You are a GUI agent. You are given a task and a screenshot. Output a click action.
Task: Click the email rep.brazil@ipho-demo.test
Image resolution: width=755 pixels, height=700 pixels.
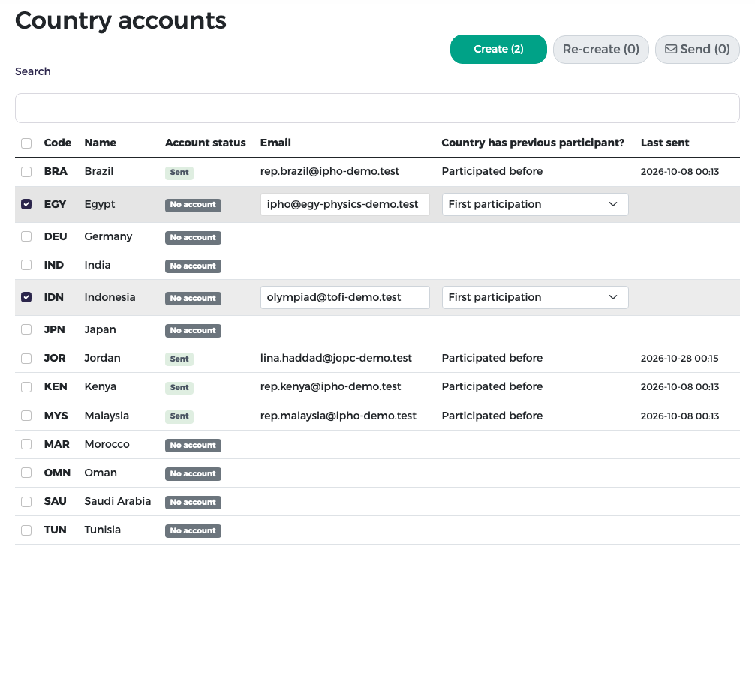click(329, 171)
